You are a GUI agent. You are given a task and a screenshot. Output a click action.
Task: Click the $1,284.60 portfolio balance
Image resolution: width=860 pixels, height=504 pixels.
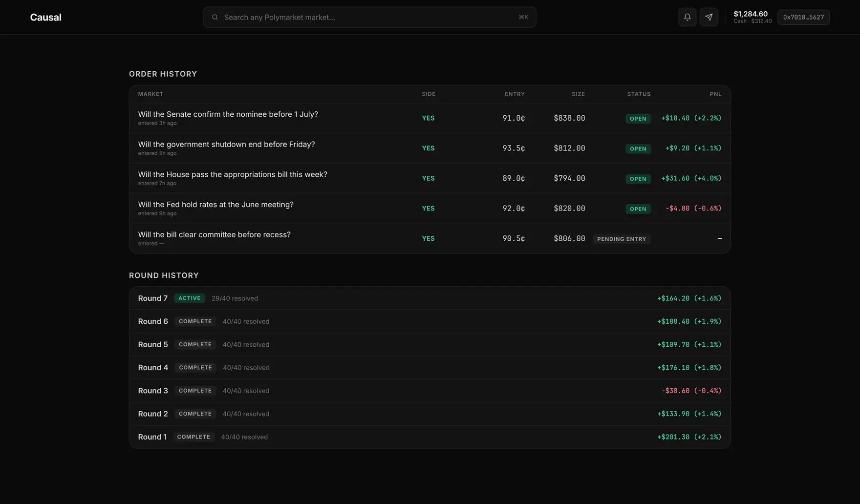(751, 14)
